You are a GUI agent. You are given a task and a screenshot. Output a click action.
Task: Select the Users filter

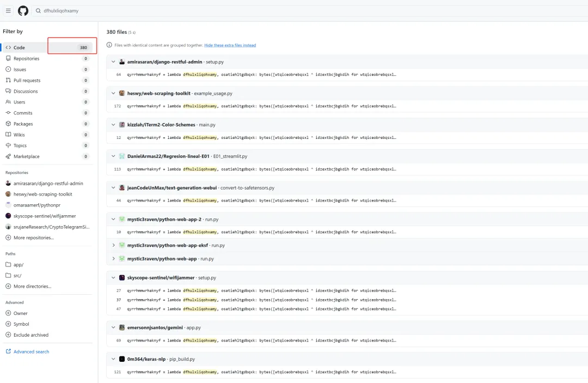pos(47,102)
